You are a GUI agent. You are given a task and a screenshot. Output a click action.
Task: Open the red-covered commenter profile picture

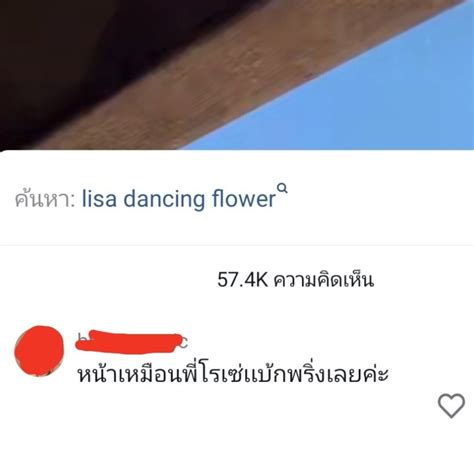pos(39,351)
